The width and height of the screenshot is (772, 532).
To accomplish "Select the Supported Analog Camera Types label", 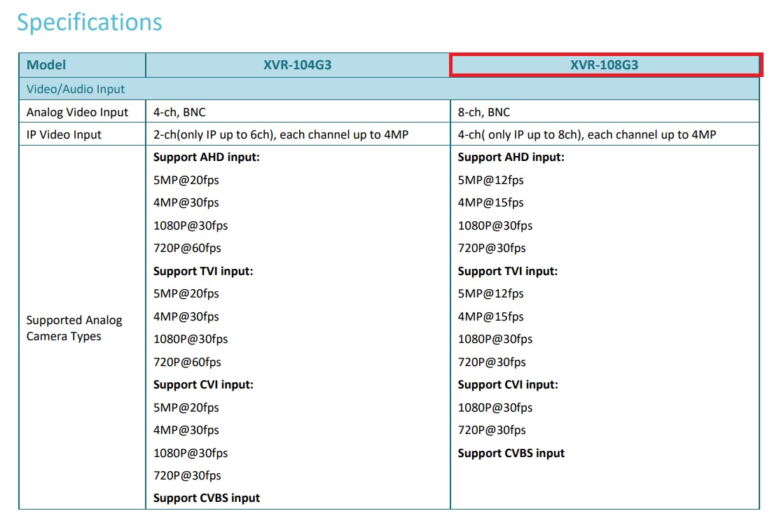I will coord(74,328).
